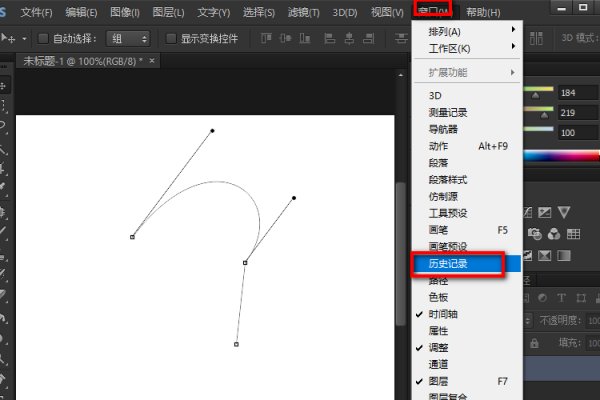This screenshot has height=400, width=600.
Task: Choose 仿制源 from the window menu
Action: point(468,196)
